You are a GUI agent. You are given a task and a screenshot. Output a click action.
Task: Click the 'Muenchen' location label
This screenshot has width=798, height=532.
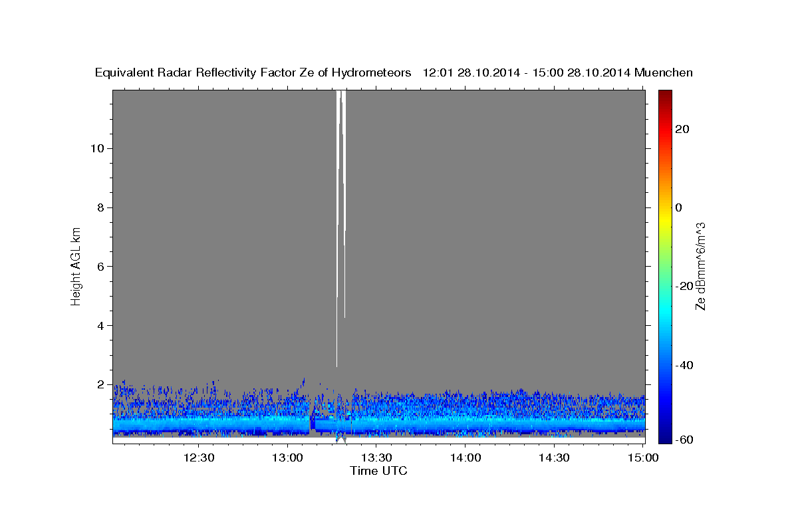tap(664, 73)
